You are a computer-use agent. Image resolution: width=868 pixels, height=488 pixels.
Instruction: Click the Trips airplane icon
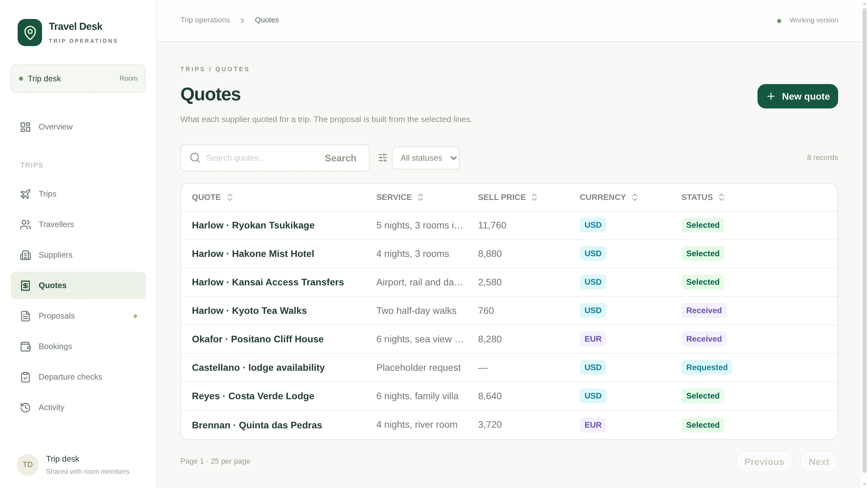point(25,194)
